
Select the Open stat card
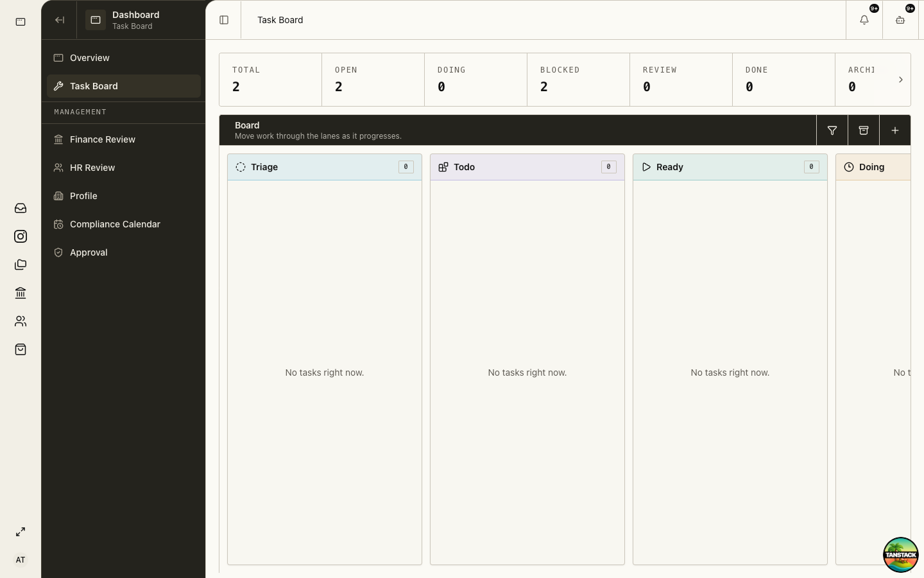(373, 80)
